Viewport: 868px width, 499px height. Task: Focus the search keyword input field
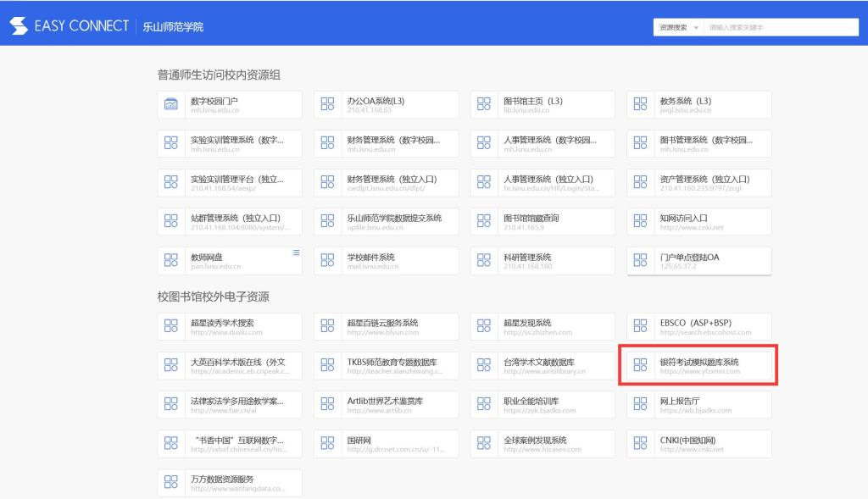pos(781,27)
